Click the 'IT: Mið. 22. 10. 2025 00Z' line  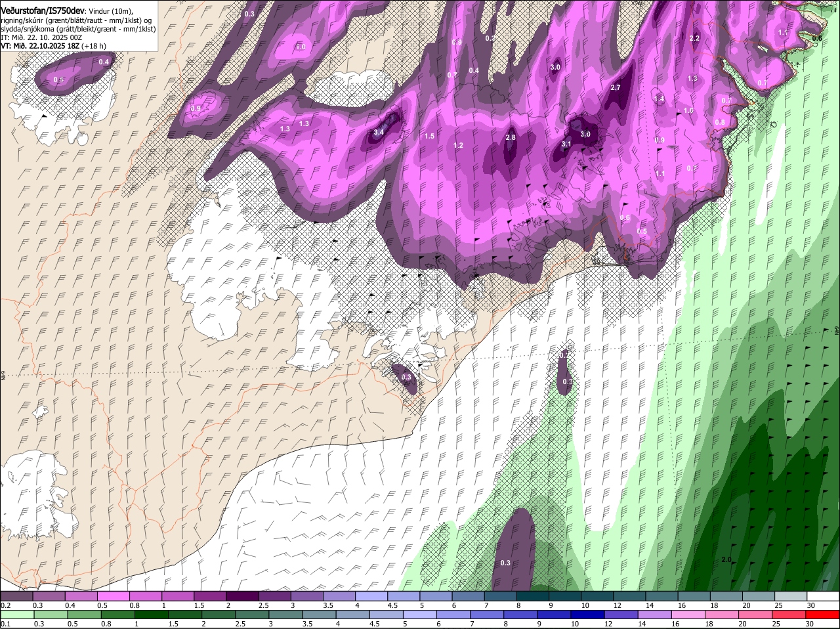41,37
